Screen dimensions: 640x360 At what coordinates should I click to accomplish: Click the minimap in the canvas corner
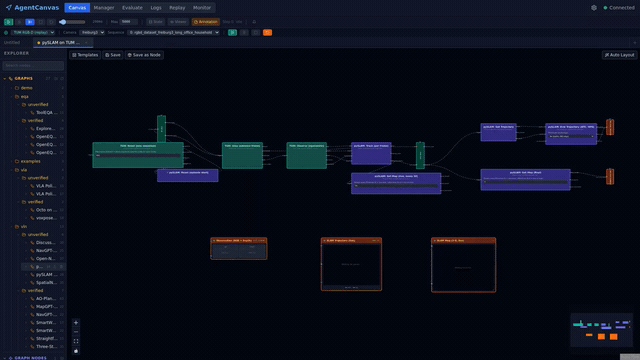(601, 330)
